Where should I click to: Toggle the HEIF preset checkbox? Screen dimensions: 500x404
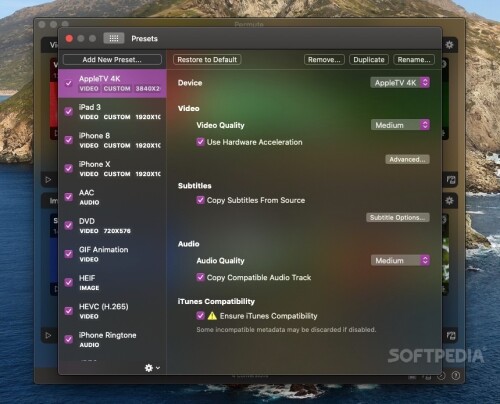tap(69, 282)
